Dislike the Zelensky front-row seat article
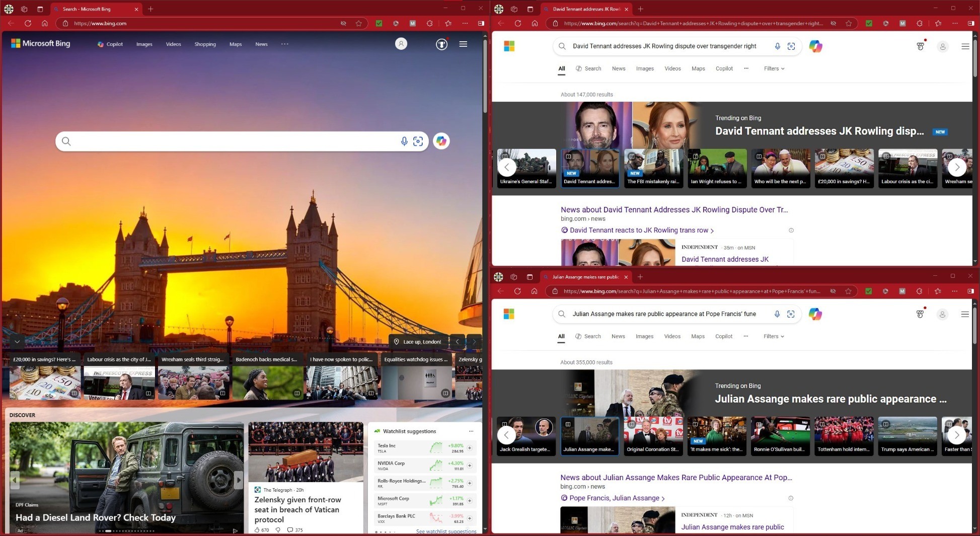This screenshot has height=536, width=980. click(278, 530)
